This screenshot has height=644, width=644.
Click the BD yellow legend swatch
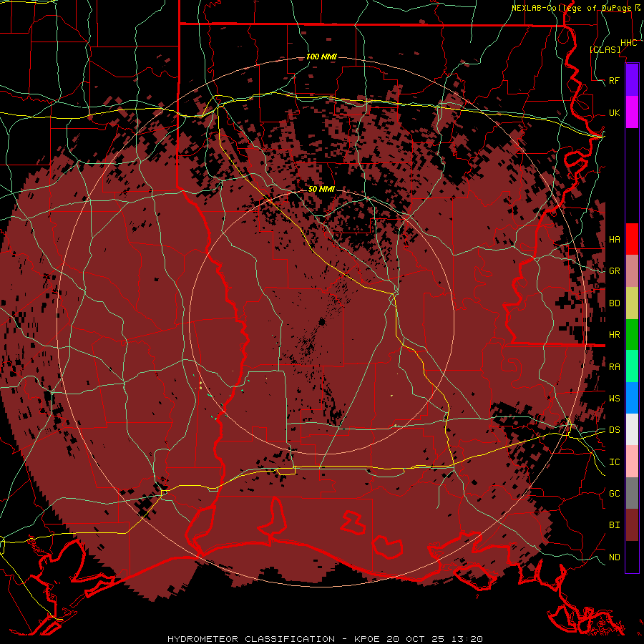[632, 303]
